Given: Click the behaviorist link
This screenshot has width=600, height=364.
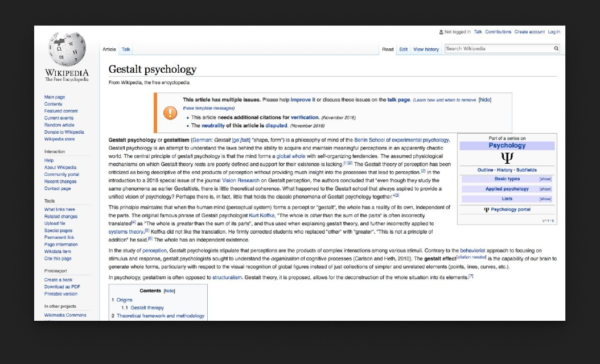Looking at the screenshot, I should click(x=472, y=251).
